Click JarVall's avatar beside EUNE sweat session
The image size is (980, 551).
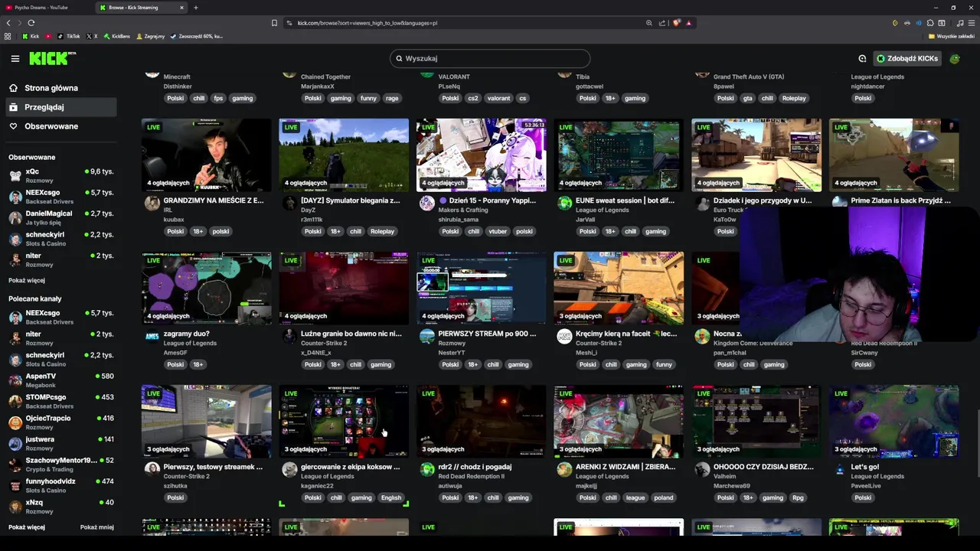tap(564, 203)
